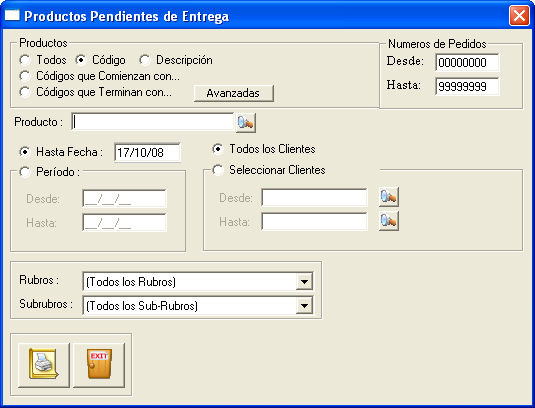Click the client search icon for the Desde field
Screen dimensions: 535x408
point(389,197)
